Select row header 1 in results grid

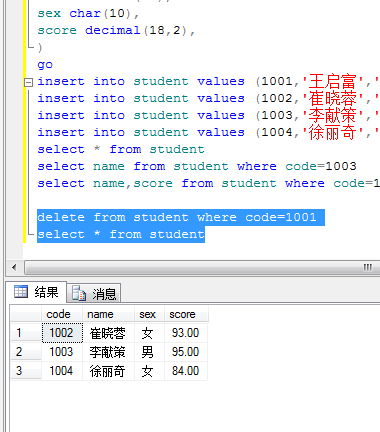26,333
